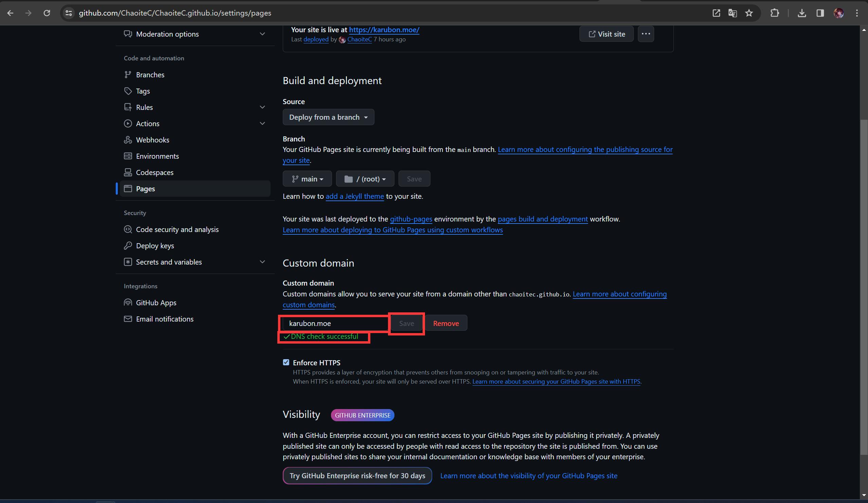Click the GitHub Apps icon

tap(128, 303)
